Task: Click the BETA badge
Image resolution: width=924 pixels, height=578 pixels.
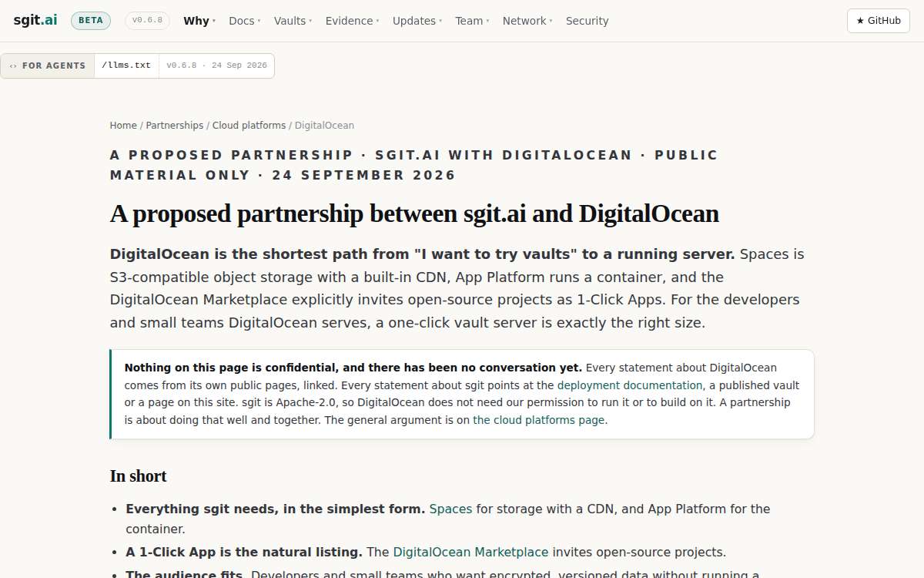Action: (91, 21)
